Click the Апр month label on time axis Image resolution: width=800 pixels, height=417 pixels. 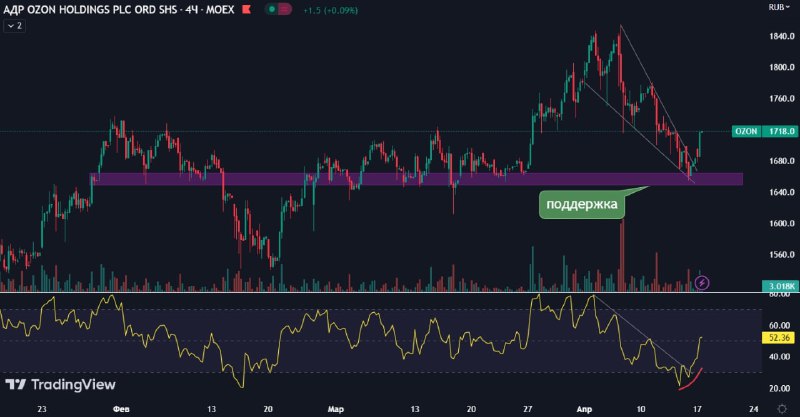coord(584,409)
